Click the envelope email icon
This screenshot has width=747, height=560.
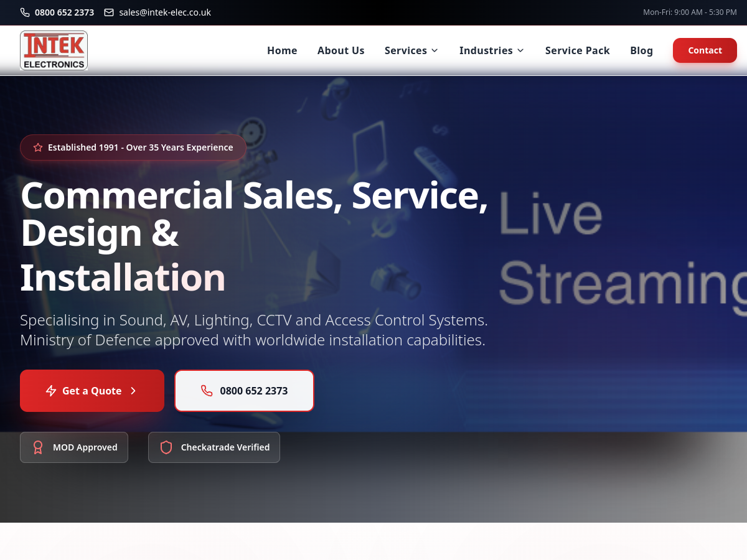click(x=109, y=12)
